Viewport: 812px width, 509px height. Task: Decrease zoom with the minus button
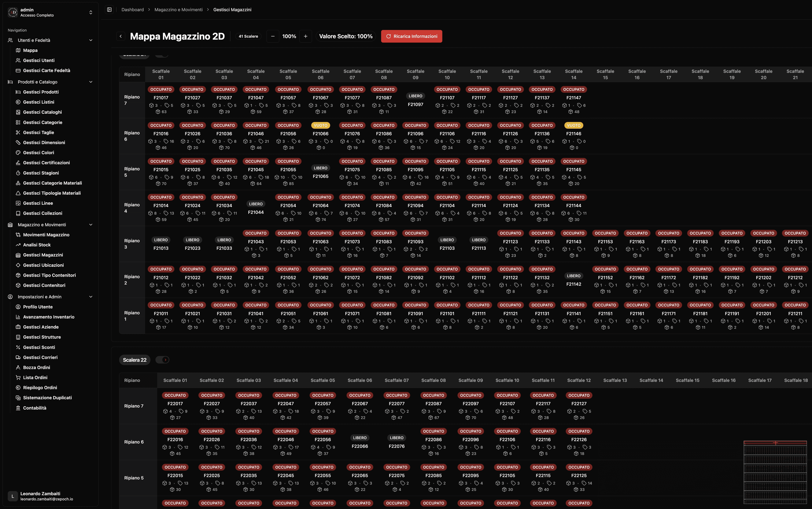273,36
